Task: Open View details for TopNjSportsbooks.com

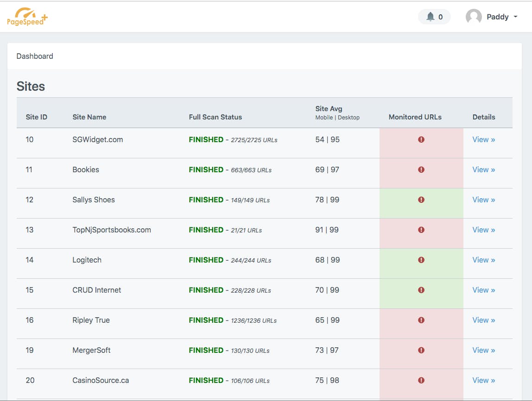Action: click(483, 230)
